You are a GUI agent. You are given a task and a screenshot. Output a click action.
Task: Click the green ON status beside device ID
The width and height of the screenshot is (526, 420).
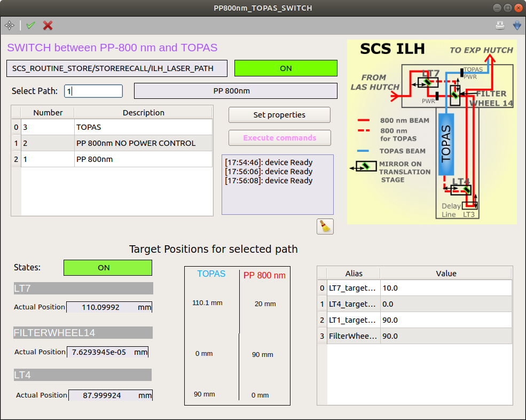tap(286, 68)
